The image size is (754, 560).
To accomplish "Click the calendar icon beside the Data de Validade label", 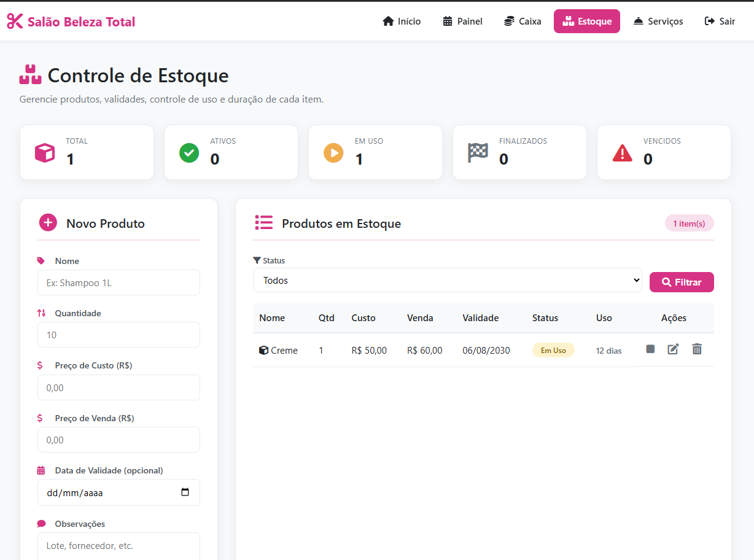I will [x=41, y=470].
